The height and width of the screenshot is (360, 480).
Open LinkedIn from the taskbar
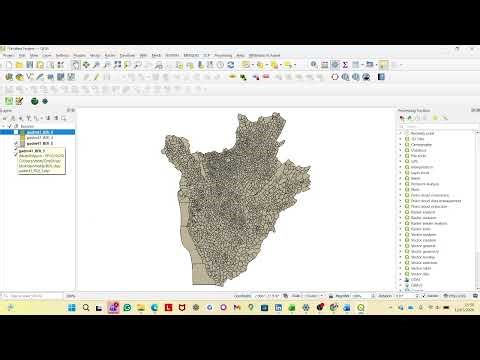[278, 308]
